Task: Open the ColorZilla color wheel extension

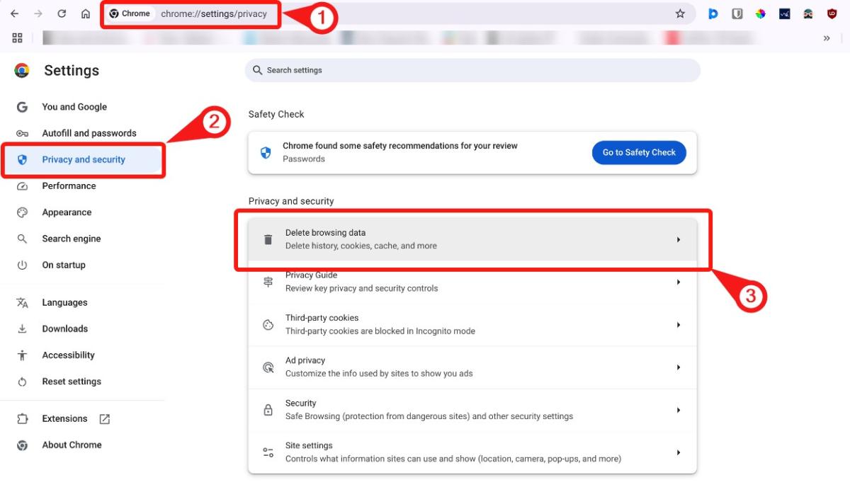Action: point(760,13)
